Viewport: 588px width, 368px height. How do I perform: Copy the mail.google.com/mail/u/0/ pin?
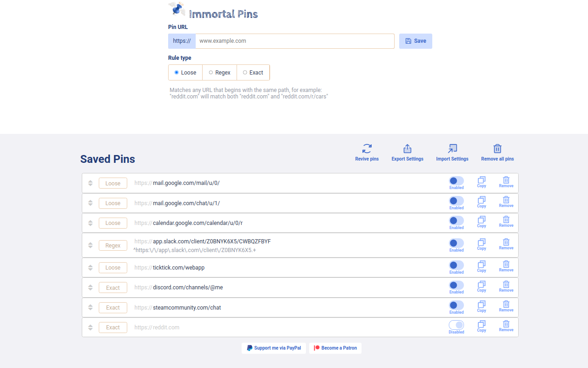pyautogui.click(x=481, y=183)
